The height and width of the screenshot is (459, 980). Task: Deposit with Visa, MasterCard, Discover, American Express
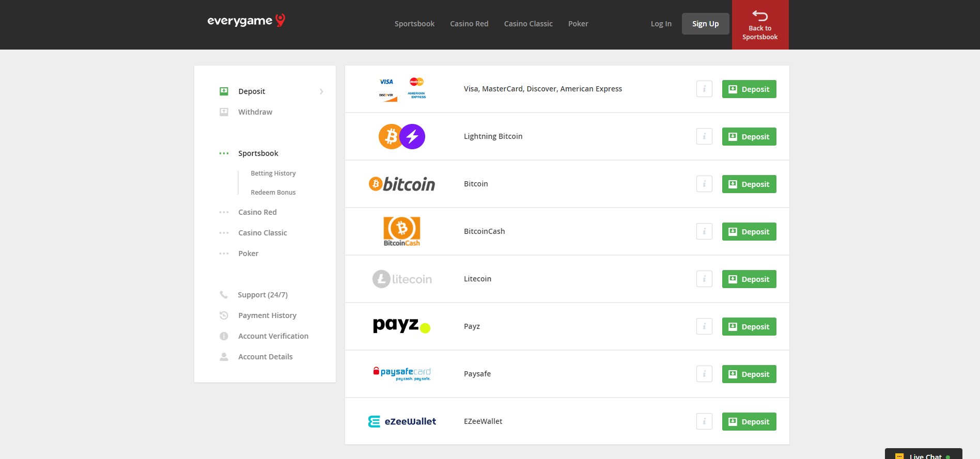749,89
